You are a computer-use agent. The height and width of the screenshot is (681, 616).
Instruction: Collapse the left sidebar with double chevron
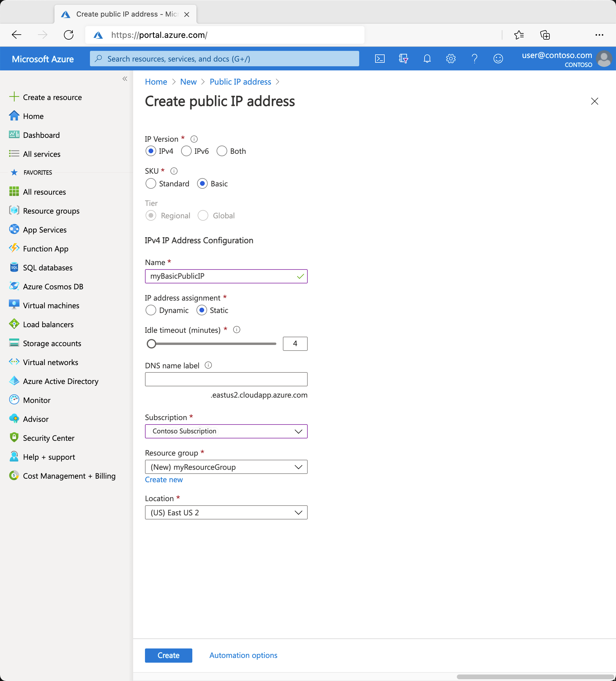tap(125, 79)
